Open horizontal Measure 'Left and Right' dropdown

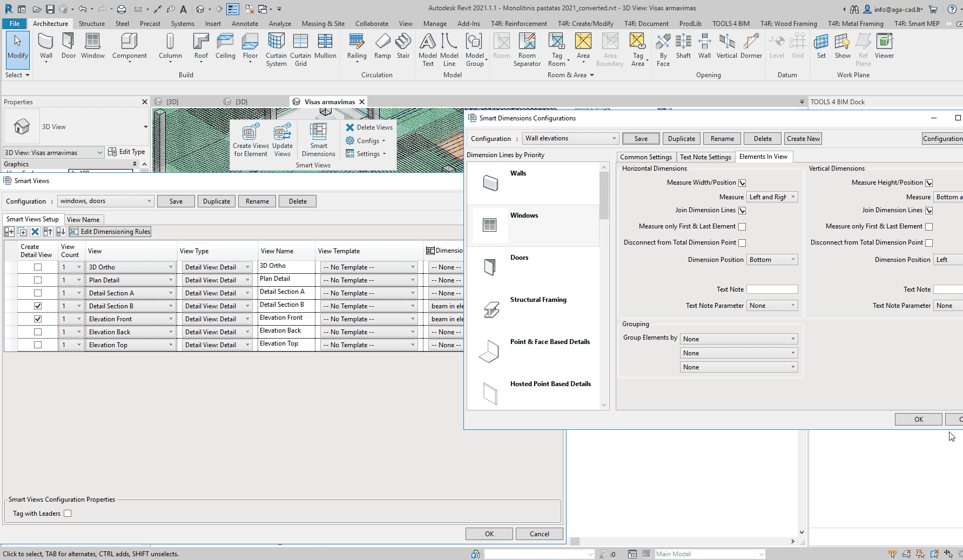[772, 197]
